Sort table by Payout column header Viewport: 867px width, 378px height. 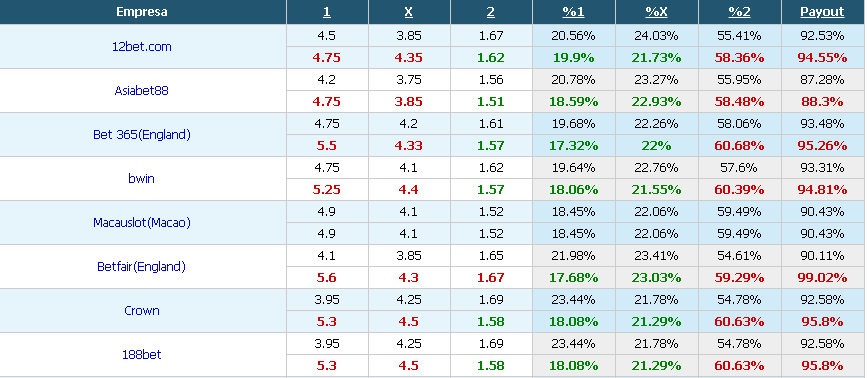click(x=822, y=12)
